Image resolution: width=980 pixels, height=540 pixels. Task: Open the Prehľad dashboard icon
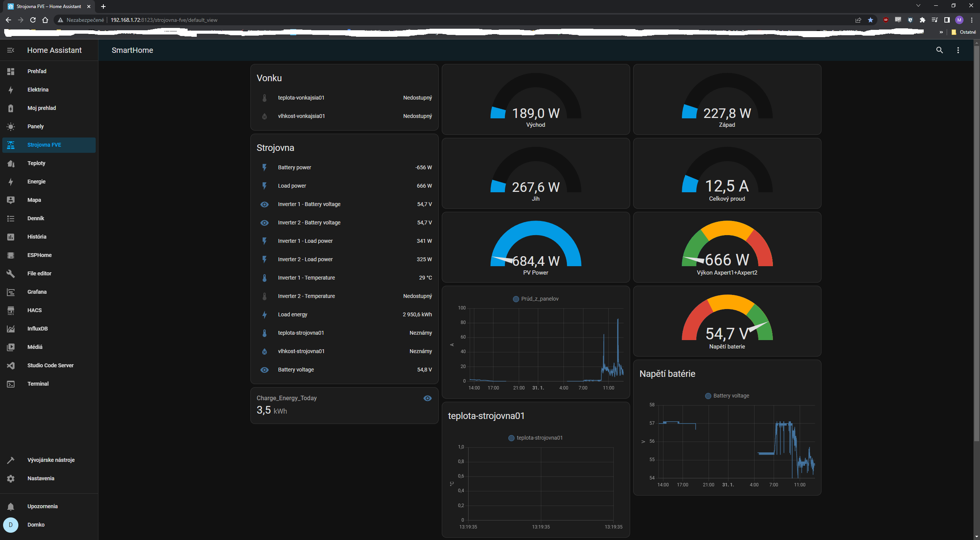pos(11,71)
